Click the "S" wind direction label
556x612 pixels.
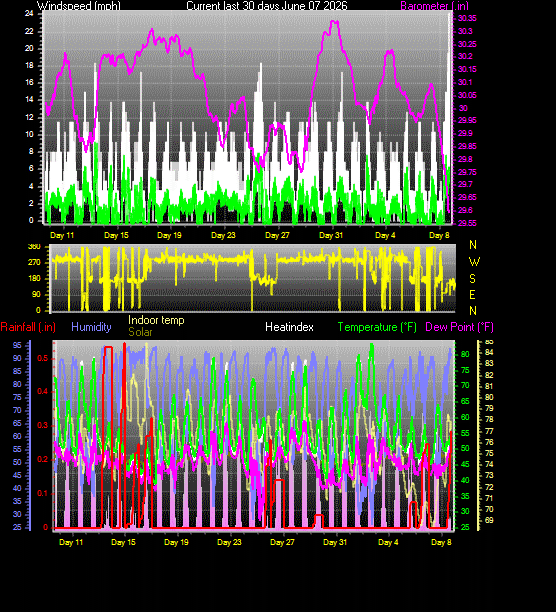pyautogui.click(x=473, y=279)
